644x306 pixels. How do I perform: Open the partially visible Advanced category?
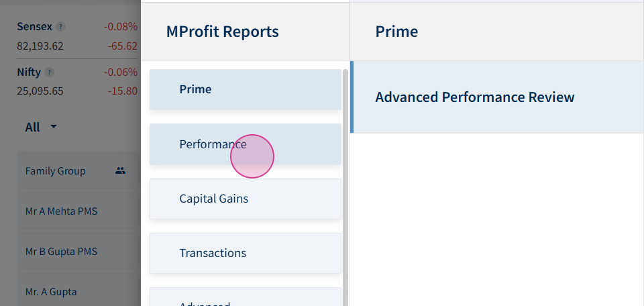246,297
